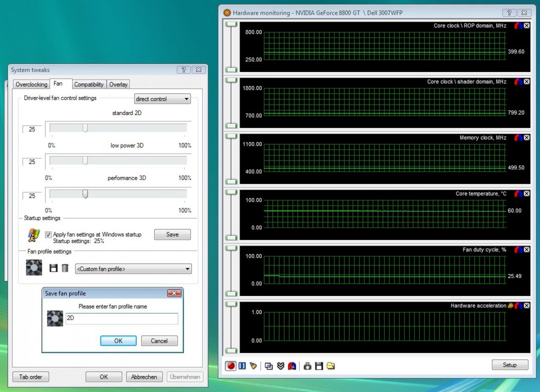Click the magnet icon on Fan duty cycle graph
The height and width of the screenshot is (392, 540).
tap(518, 250)
